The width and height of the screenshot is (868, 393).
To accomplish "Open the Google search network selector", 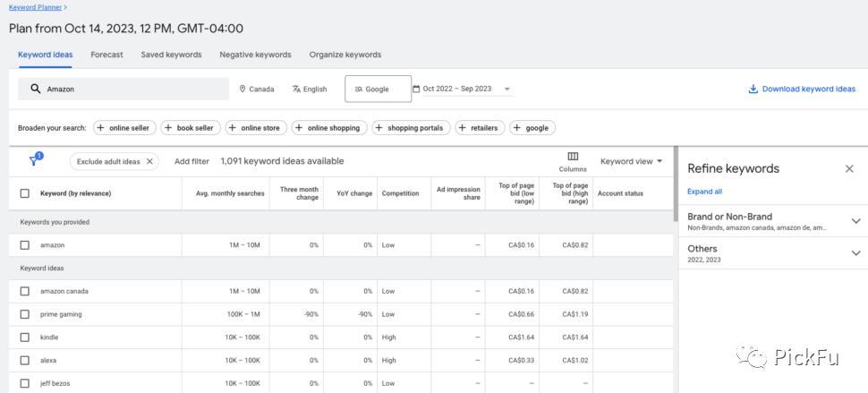I will tap(379, 90).
